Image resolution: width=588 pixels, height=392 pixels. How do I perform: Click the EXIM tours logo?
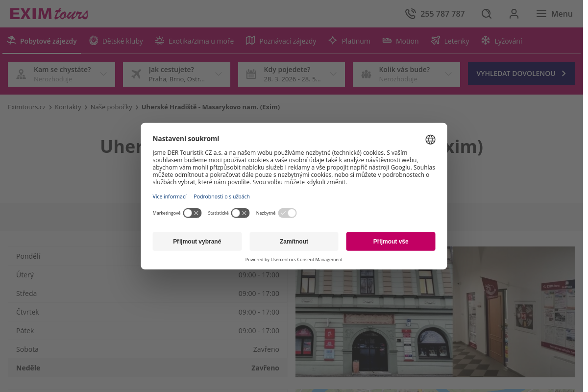pyautogui.click(x=49, y=14)
